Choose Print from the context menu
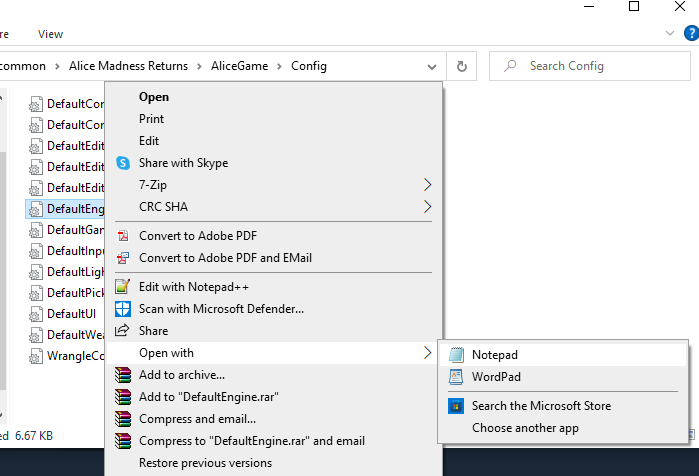This screenshot has height=476, width=699. 151,119
